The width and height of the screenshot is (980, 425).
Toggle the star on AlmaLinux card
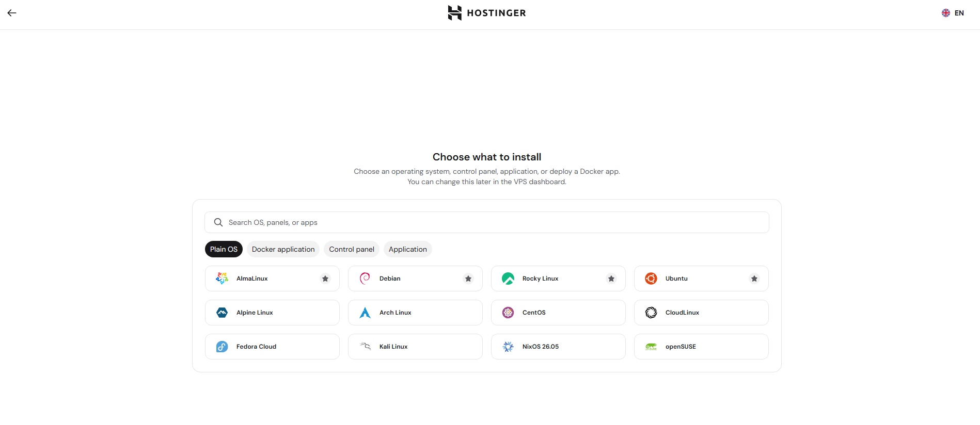(x=325, y=279)
